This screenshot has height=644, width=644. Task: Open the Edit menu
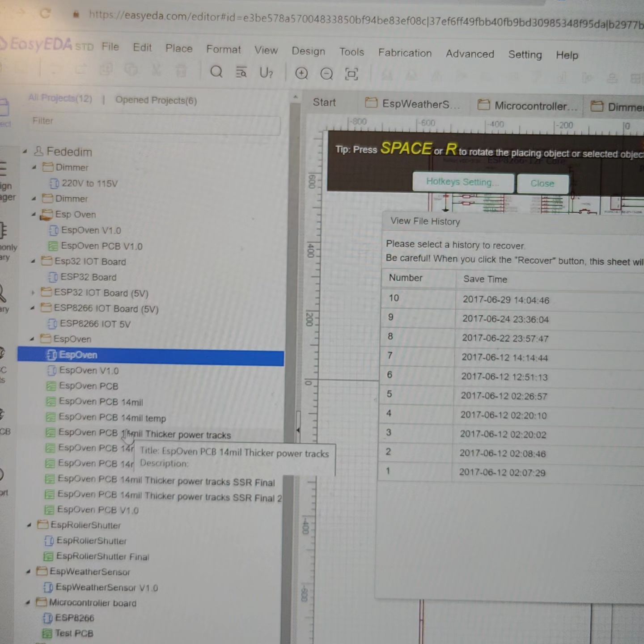142,47
